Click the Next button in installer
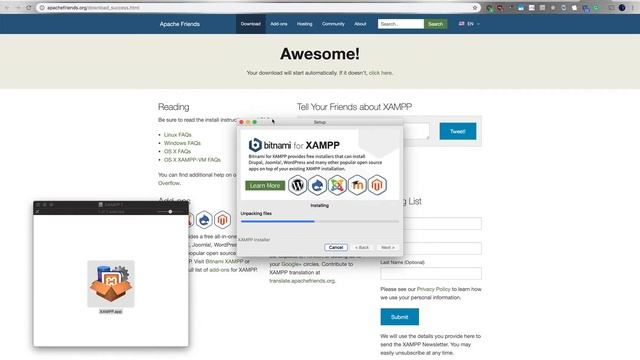This screenshot has height=360, width=640. (x=388, y=247)
